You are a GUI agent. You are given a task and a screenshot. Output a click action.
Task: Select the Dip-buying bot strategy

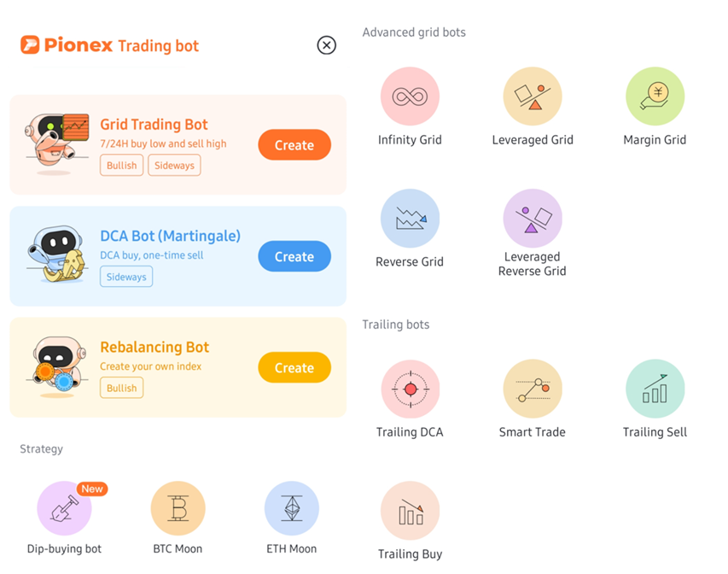[64, 508]
